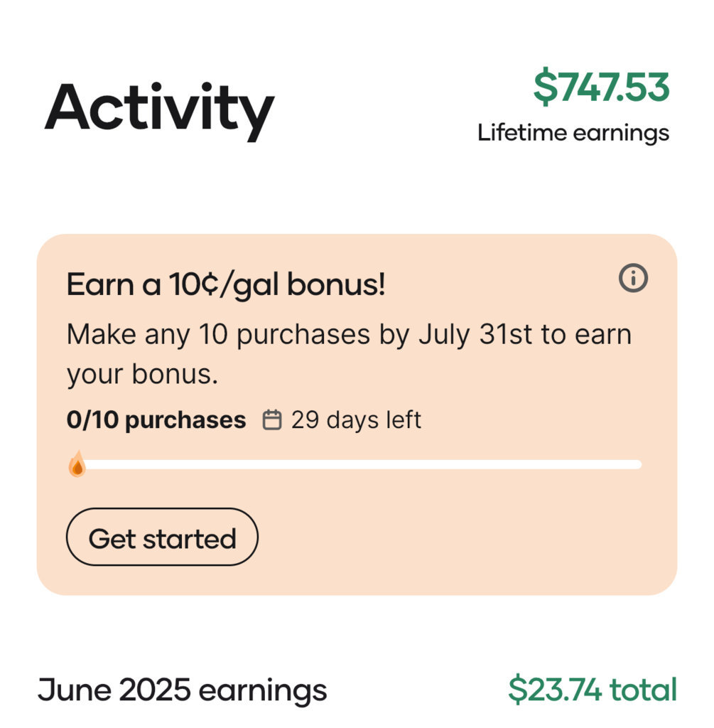The width and height of the screenshot is (714, 728).
Task: Tap the your bonus. text line
Action: coord(142,374)
